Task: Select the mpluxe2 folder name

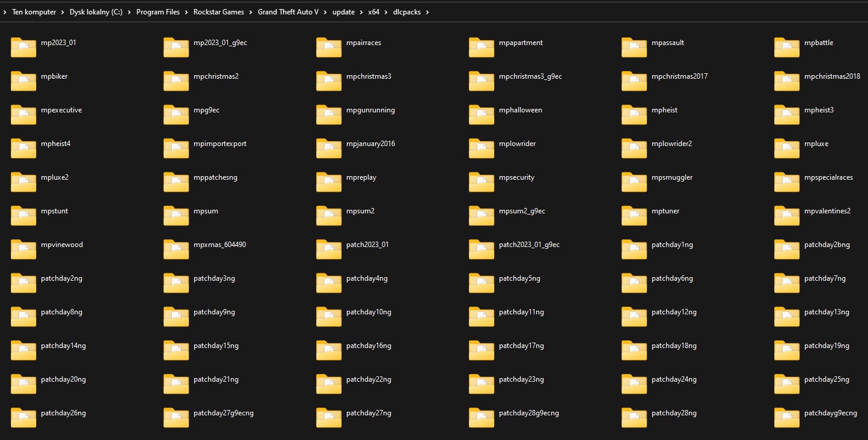Action: click(55, 177)
